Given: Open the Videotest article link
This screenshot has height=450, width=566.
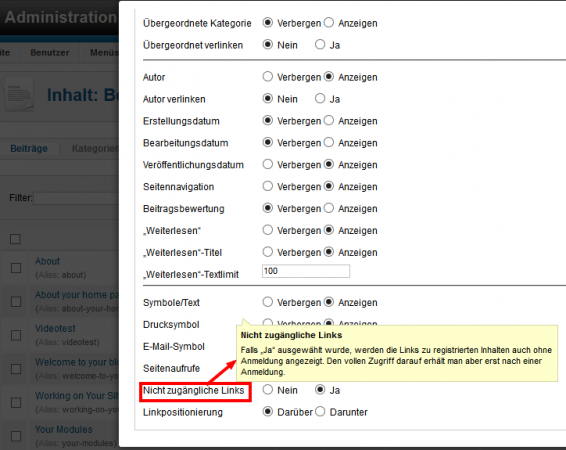Looking at the screenshot, I should click(55, 328).
